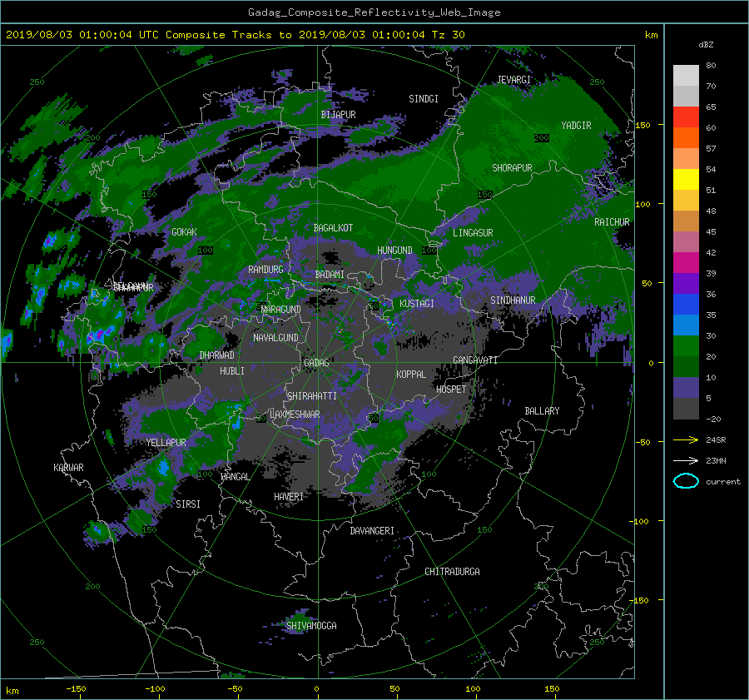Click the image title Gadag_Composite_Reflectivity_Web_Image
Screen dimensions: 749x700
(374, 12)
